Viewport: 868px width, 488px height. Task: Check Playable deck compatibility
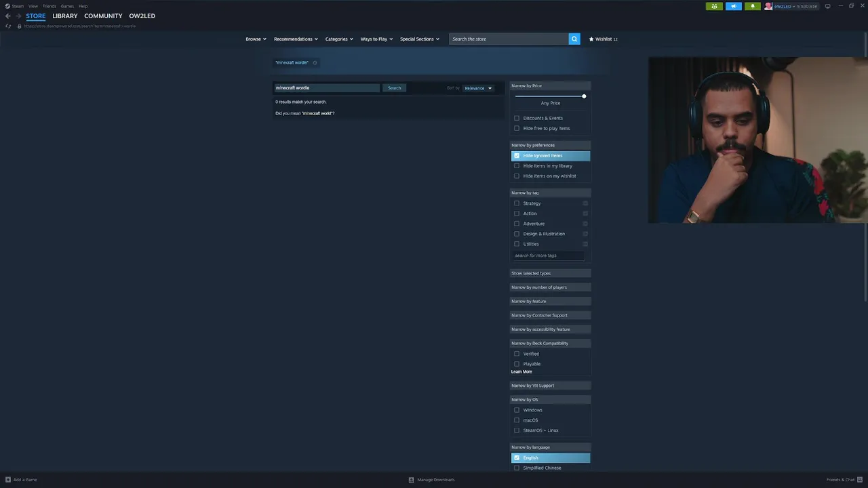click(x=517, y=364)
